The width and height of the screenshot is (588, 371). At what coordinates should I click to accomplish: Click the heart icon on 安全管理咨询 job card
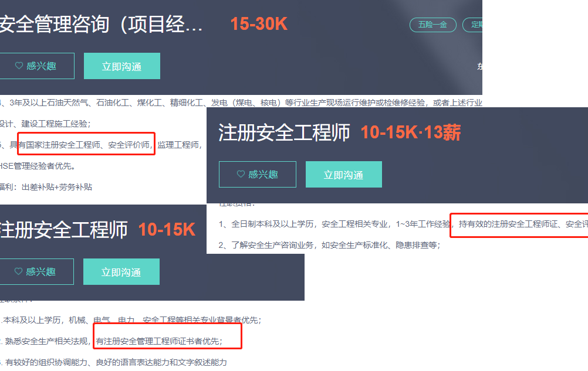pos(19,66)
